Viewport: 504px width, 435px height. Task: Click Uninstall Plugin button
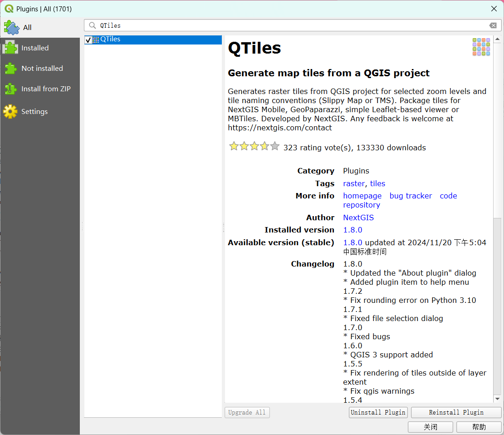(x=378, y=412)
